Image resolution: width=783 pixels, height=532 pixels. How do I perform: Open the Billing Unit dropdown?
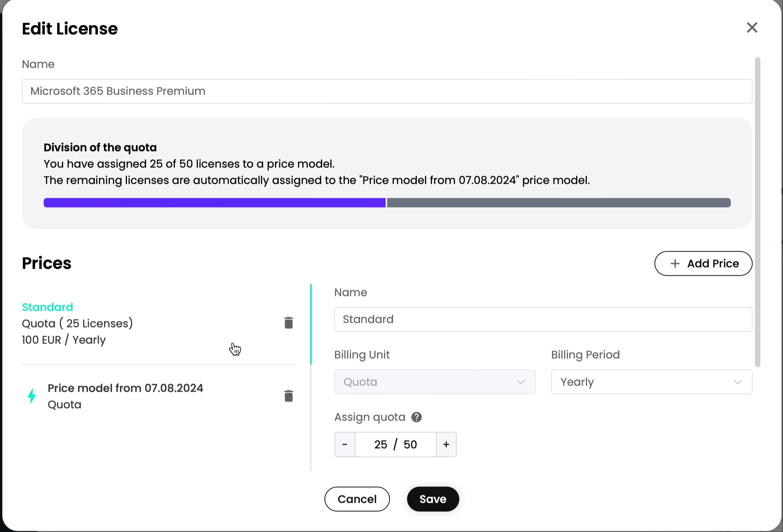coord(434,382)
